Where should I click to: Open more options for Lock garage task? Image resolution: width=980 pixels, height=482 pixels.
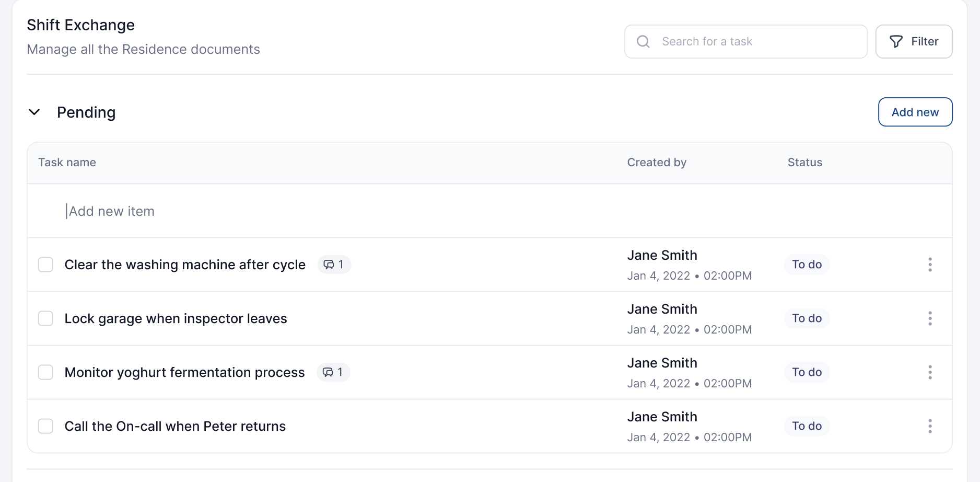pyautogui.click(x=930, y=318)
